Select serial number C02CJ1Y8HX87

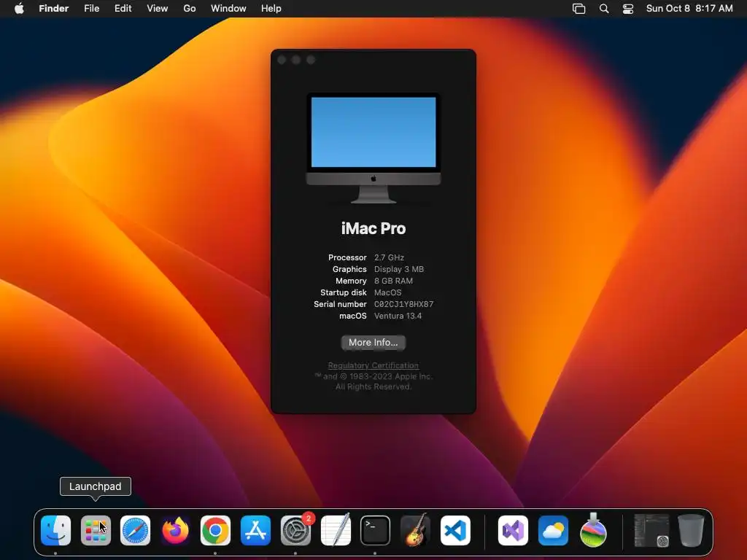404,304
